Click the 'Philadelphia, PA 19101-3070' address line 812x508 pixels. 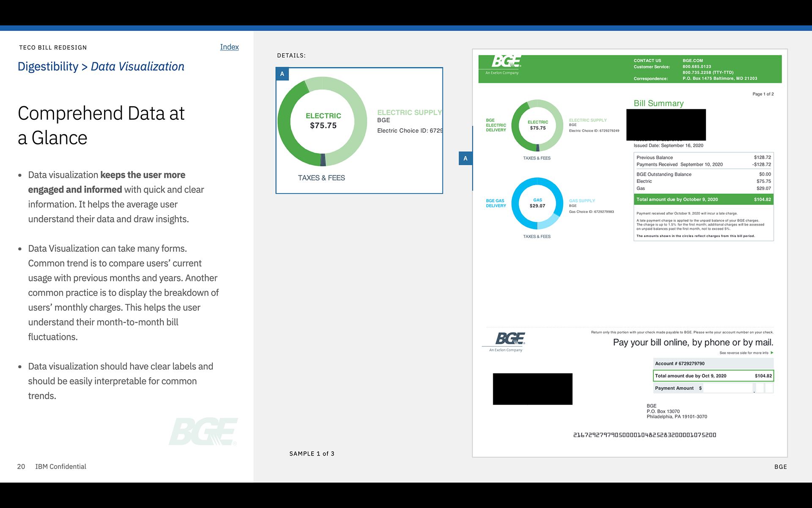click(677, 417)
